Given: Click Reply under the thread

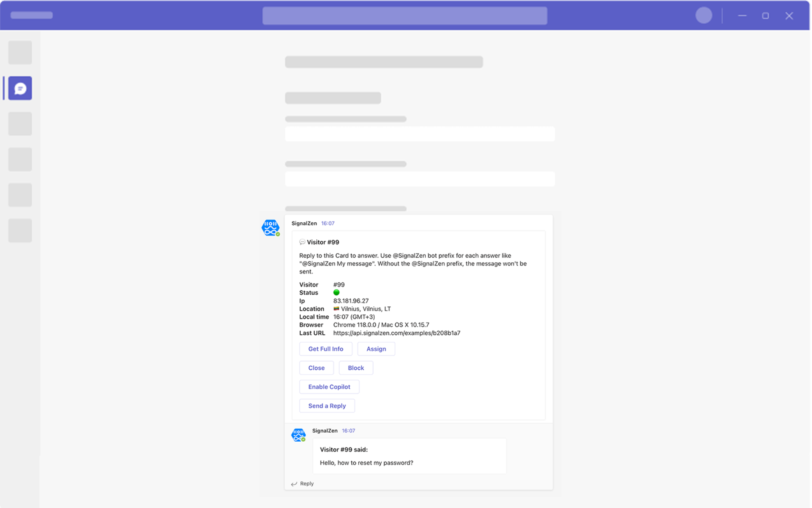Looking at the screenshot, I should tap(307, 484).
